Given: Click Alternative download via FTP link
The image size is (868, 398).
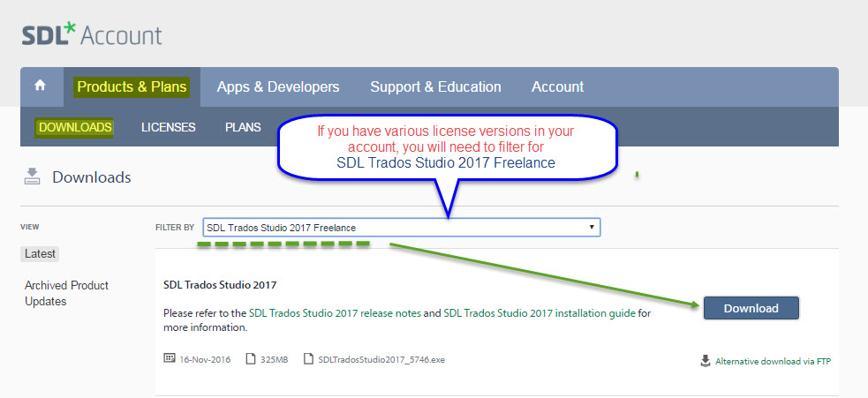Looking at the screenshot, I should pyautogui.click(x=773, y=362).
